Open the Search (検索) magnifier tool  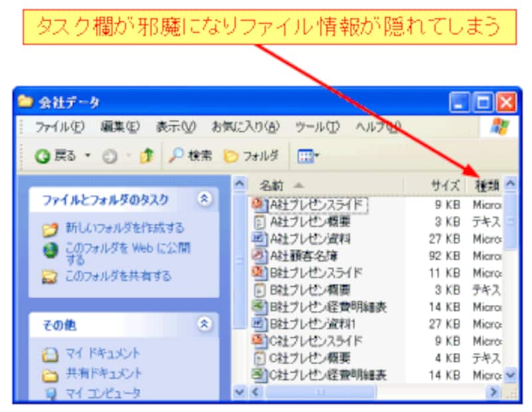(176, 156)
